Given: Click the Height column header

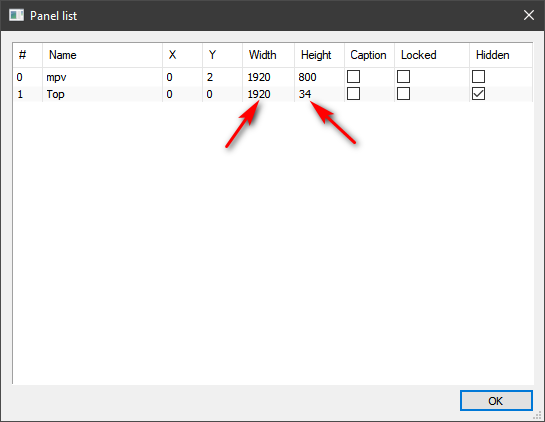Looking at the screenshot, I should [x=319, y=55].
